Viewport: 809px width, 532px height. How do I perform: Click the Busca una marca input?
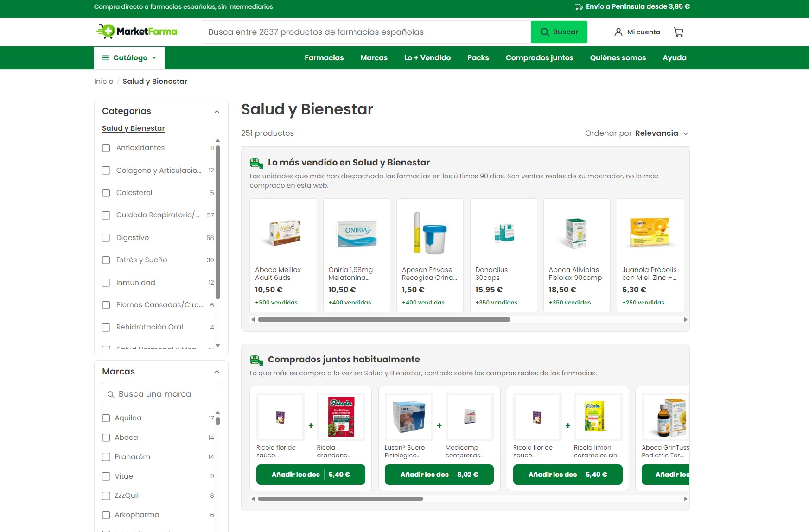(x=161, y=394)
